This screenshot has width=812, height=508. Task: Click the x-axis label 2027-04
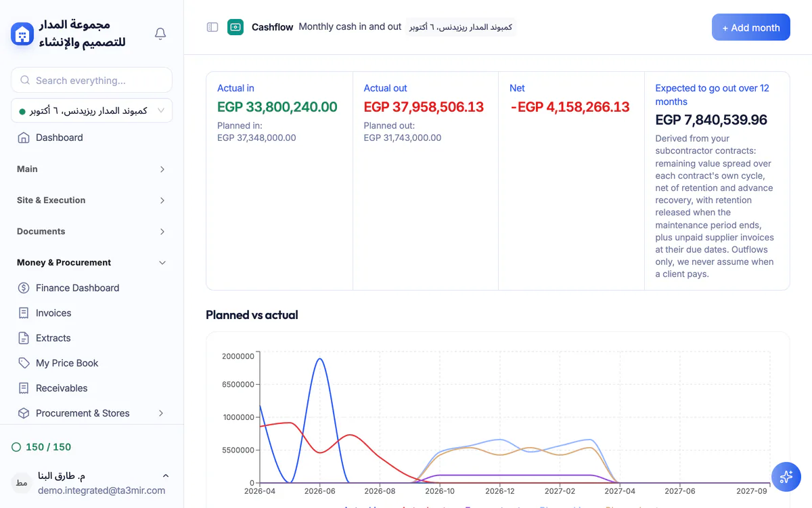point(618,491)
